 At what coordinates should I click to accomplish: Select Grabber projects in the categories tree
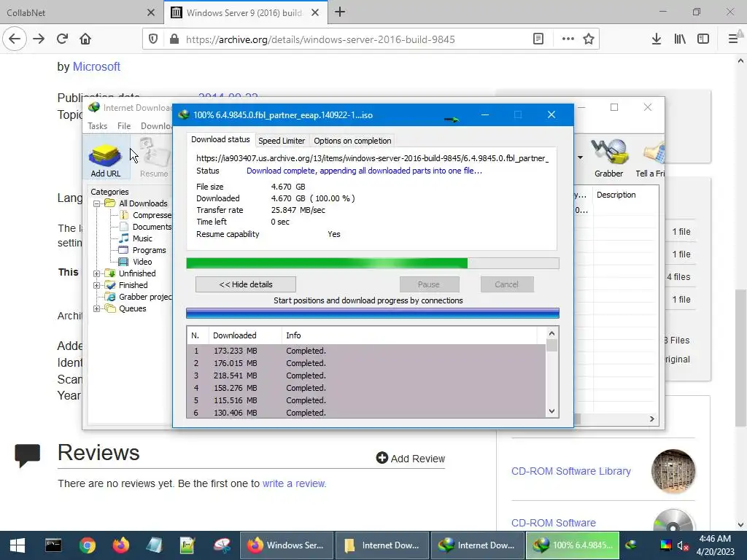coord(145,297)
